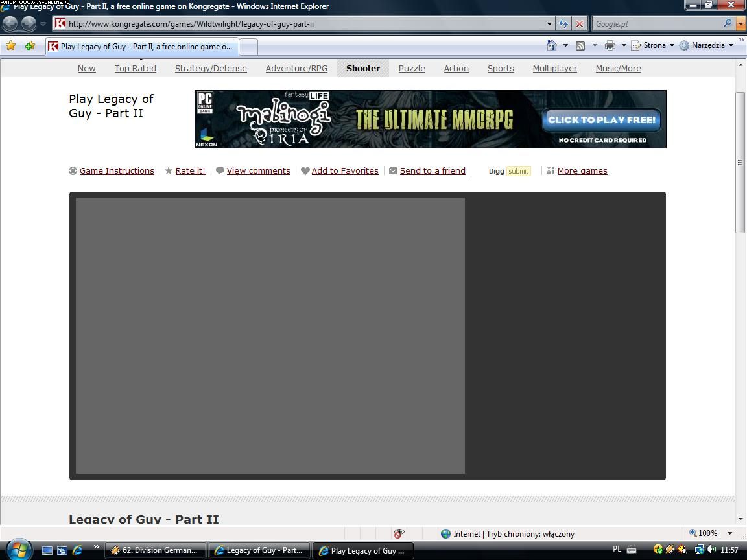Click the Refresh page icon
747x560 pixels.
563,24
